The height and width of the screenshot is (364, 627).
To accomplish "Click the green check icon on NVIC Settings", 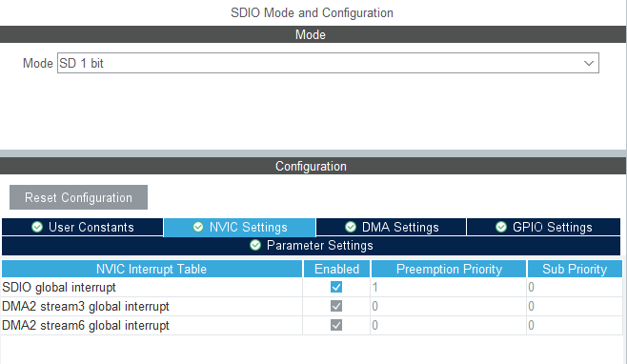I will [x=198, y=227].
